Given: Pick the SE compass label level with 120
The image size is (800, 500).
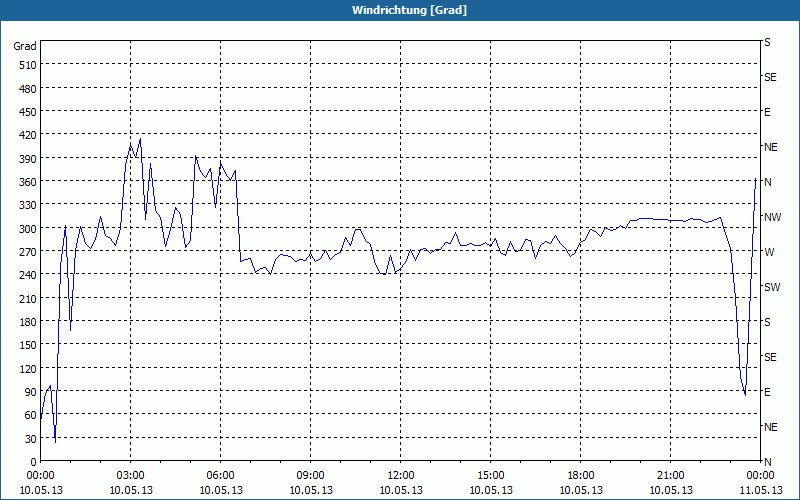Looking at the screenshot, I should coord(770,357).
